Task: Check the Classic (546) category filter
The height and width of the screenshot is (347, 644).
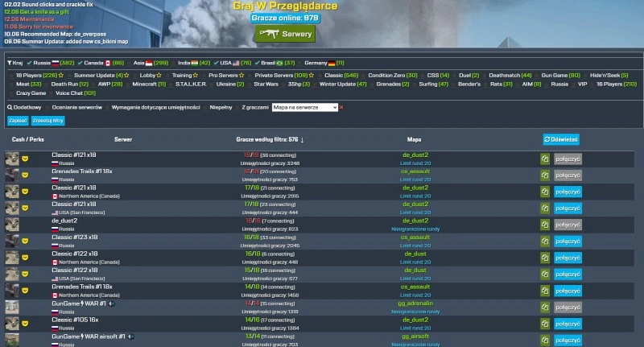Action: pos(320,76)
